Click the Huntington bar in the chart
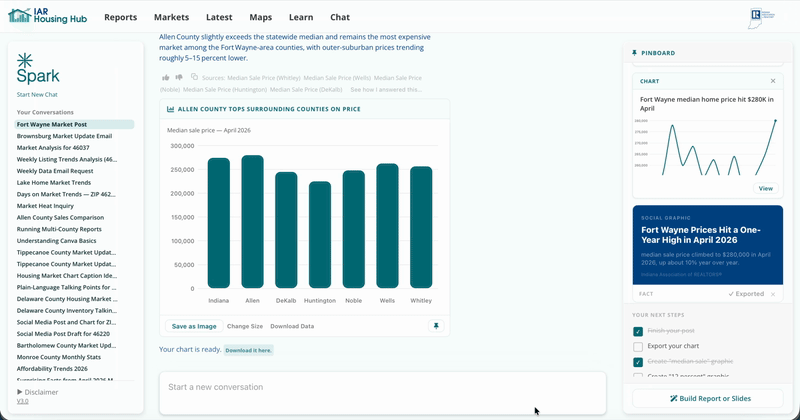 (x=320, y=235)
